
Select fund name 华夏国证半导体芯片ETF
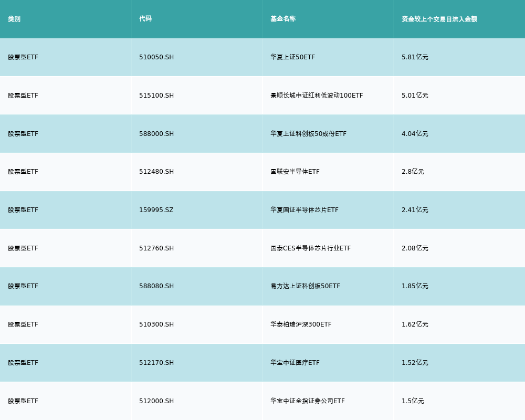[304, 209]
